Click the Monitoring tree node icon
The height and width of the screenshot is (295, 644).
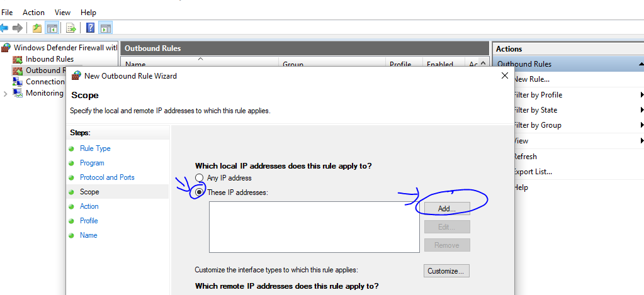coord(17,93)
